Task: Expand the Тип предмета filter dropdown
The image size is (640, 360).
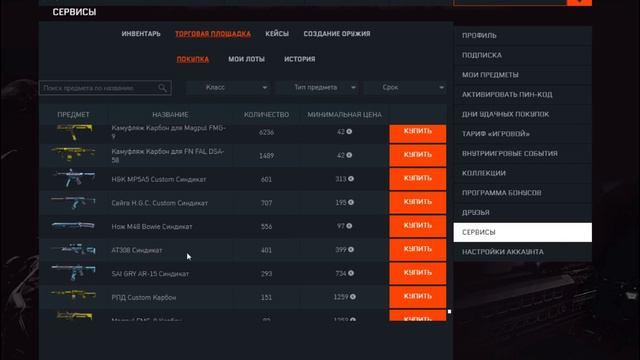Action: [x=317, y=87]
